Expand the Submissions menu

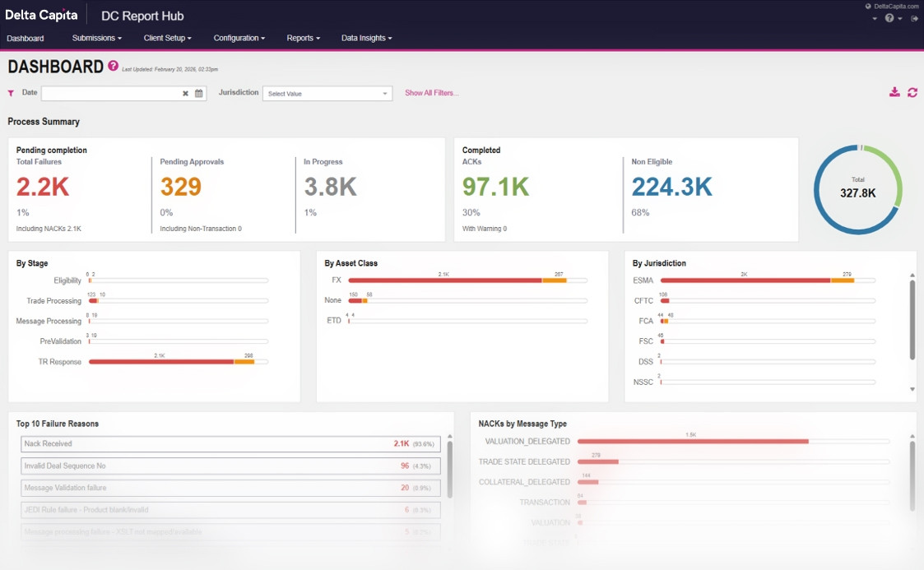point(96,38)
